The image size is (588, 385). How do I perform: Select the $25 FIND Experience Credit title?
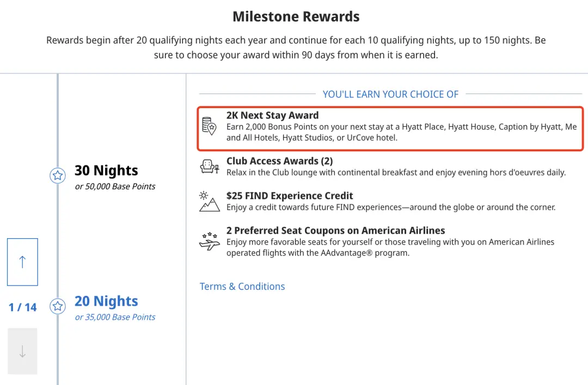[x=290, y=196]
